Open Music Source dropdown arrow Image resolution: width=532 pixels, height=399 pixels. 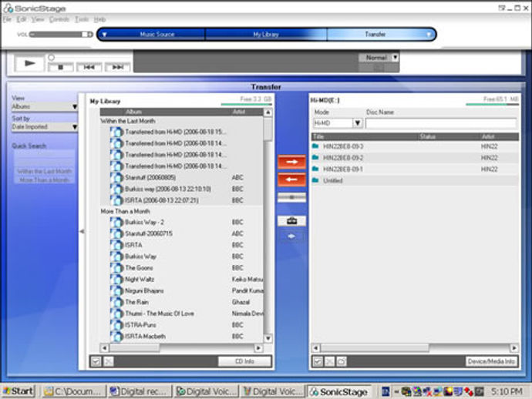(x=105, y=35)
